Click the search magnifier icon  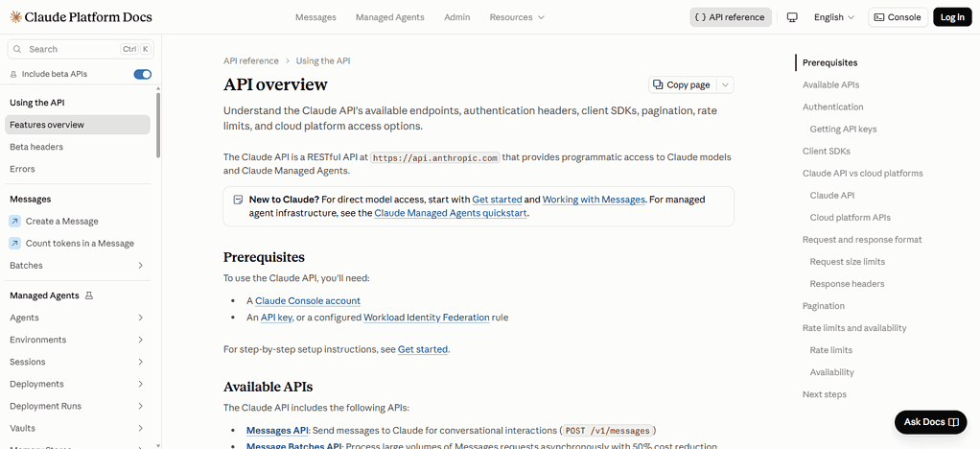[17, 49]
